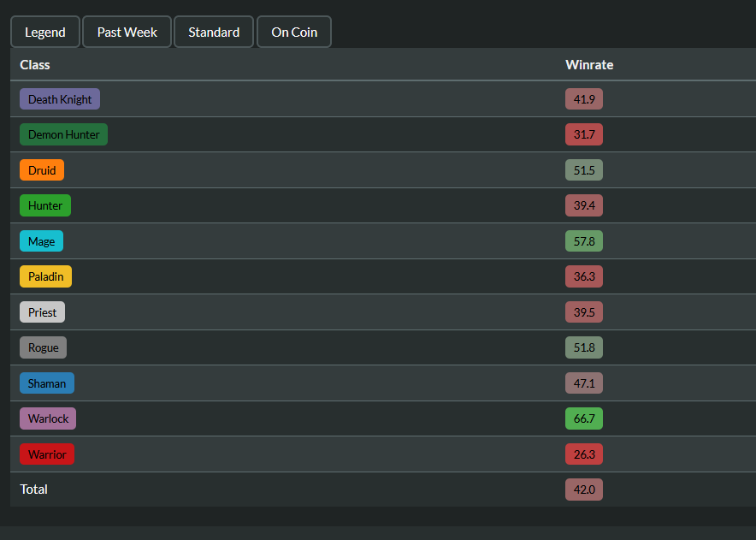Open the Past Week period filter
The image size is (756, 540).
tap(127, 32)
